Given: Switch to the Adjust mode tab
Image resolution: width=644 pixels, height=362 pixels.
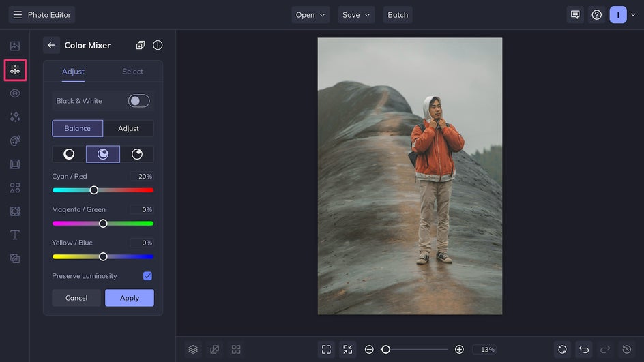Looking at the screenshot, I should pos(128,128).
